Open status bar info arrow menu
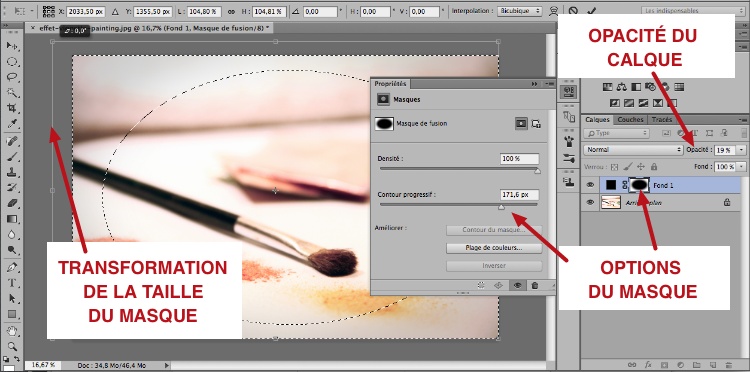The height and width of the screenshot is (372, 750). tap(166, 365)
